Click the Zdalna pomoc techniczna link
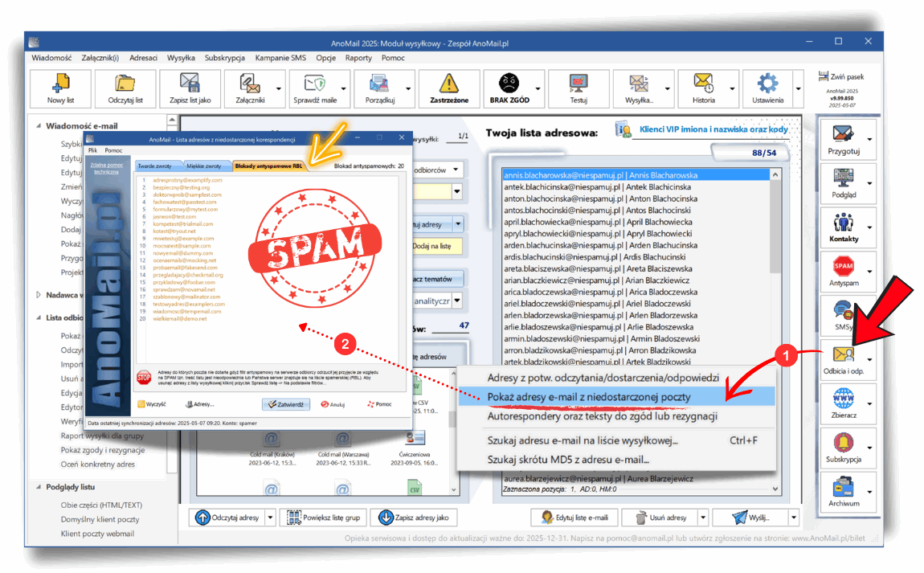Viewport: 924px width, 573px height. coord(107,169)
